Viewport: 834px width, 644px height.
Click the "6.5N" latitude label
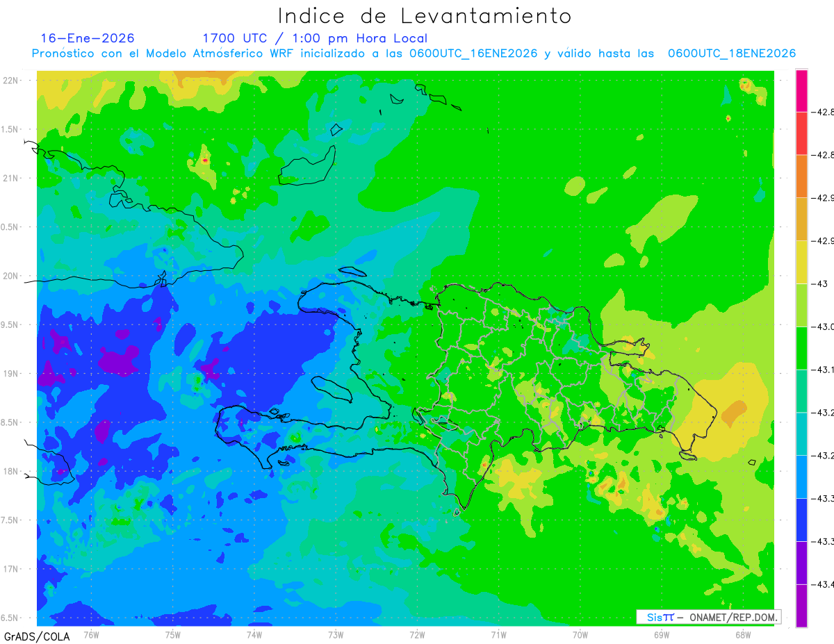(x=10, y=618)
